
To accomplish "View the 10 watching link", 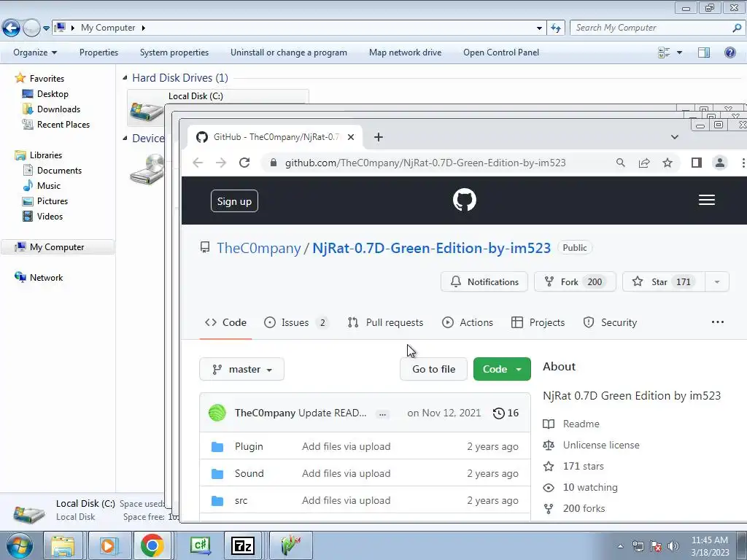I will tap(589, 487).
